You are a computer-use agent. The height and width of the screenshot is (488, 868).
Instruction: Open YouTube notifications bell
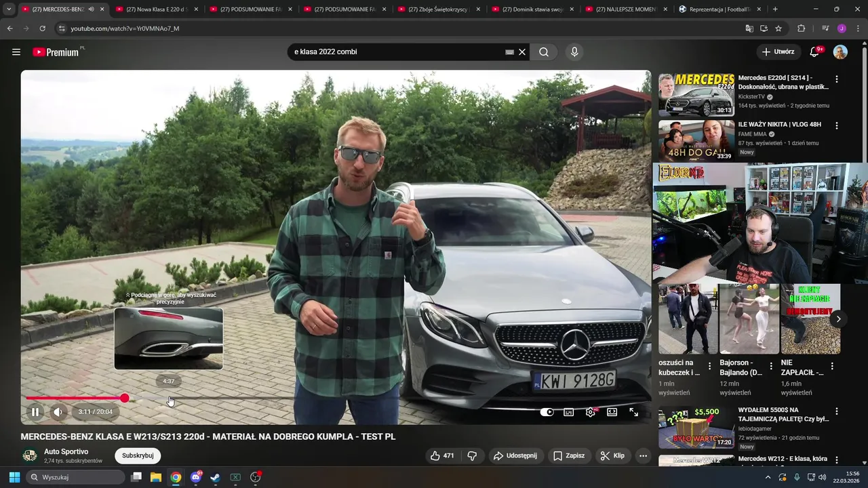point(814,52)
